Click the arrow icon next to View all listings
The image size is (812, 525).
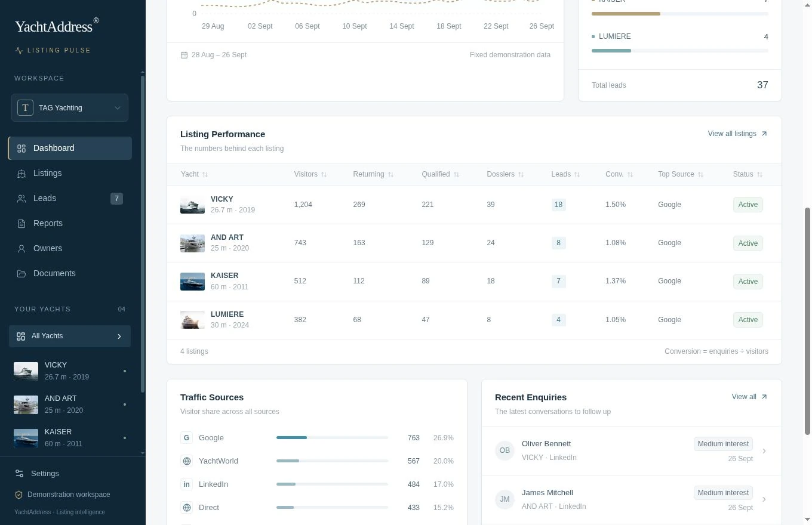point(764,134)
